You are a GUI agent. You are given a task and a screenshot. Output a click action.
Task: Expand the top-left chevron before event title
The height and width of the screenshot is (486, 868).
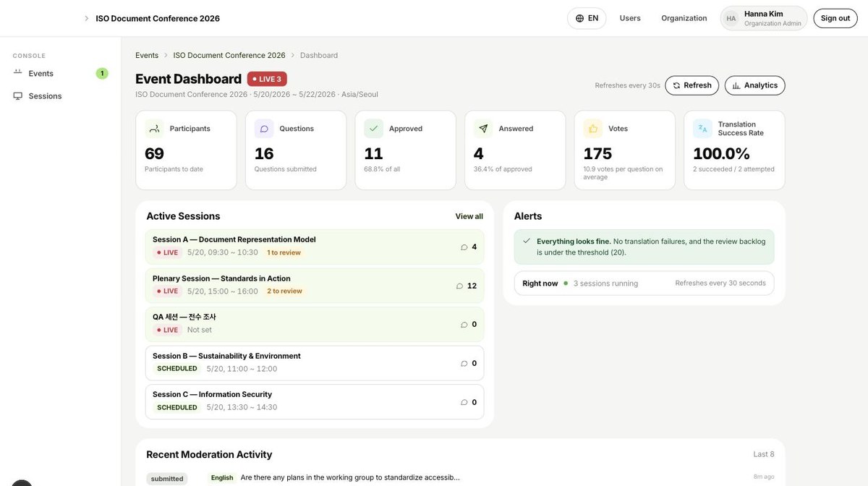[87, 18]
